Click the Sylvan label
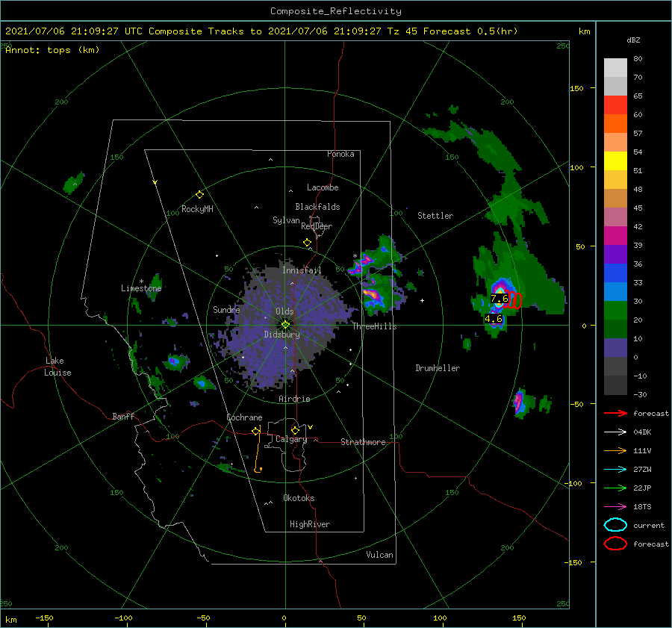The width and height of the screenshot is (672, 628). 286,220
